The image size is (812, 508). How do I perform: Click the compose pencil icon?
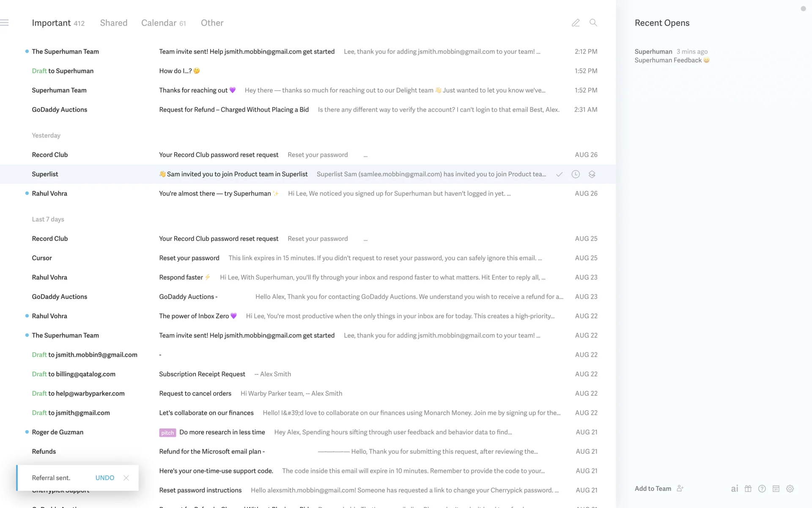pyautogui.click(x=576, y=23)
